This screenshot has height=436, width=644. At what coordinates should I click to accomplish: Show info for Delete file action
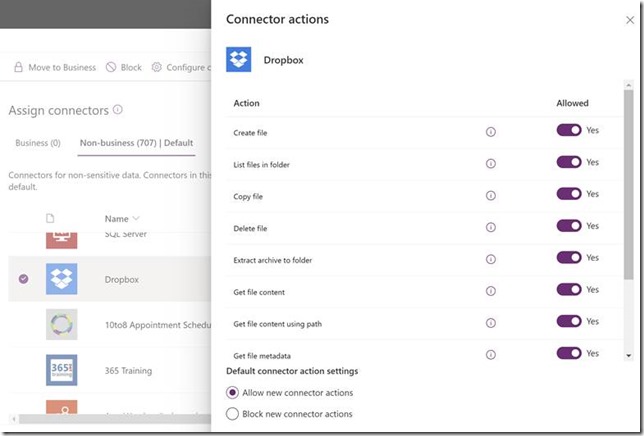point(490,227)
